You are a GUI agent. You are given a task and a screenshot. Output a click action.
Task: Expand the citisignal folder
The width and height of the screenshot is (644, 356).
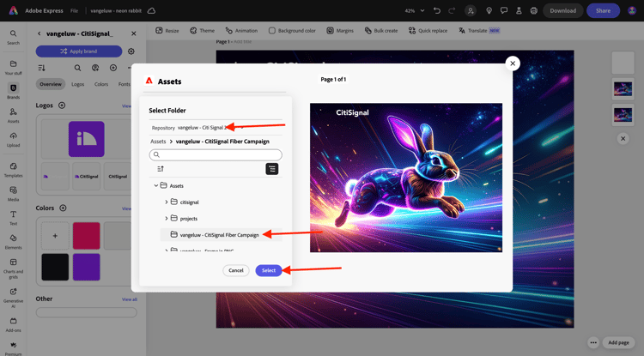pyautogui.click(x=167, y=202)
